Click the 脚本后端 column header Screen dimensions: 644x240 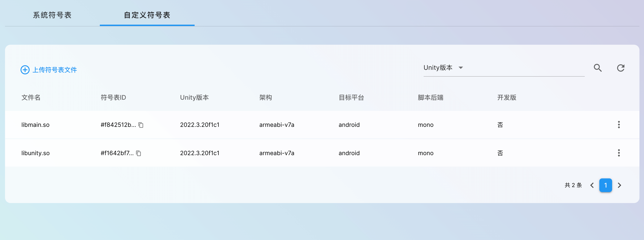[x=430, y=97]
